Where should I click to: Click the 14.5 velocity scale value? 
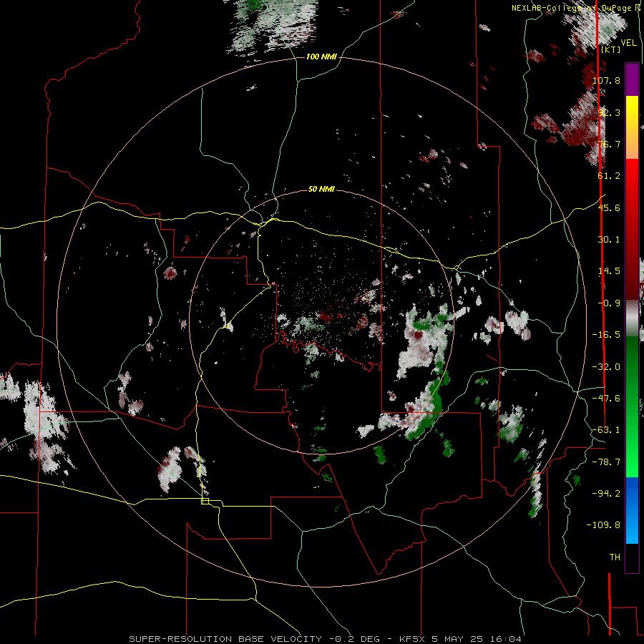(x=609, y=271)
